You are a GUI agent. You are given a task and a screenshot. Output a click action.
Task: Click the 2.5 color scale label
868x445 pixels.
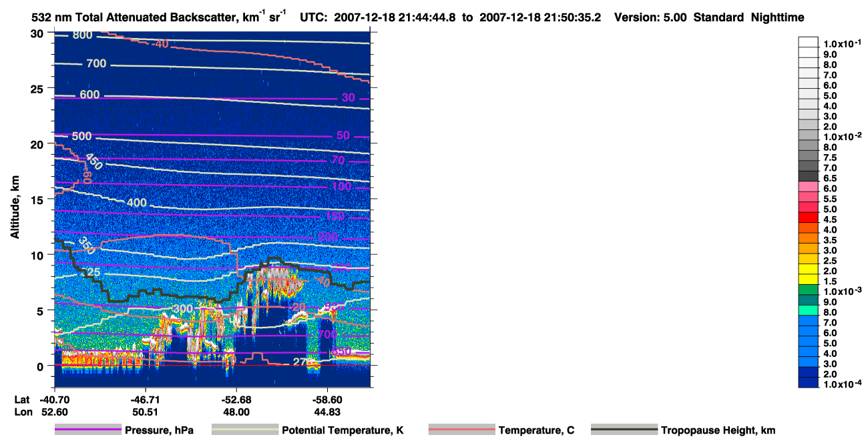coord(830,260)
